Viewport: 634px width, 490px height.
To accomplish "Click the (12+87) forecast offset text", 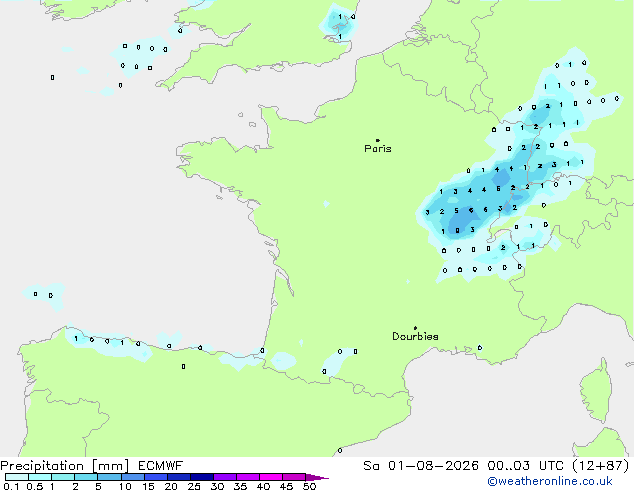I will point(601,466).
